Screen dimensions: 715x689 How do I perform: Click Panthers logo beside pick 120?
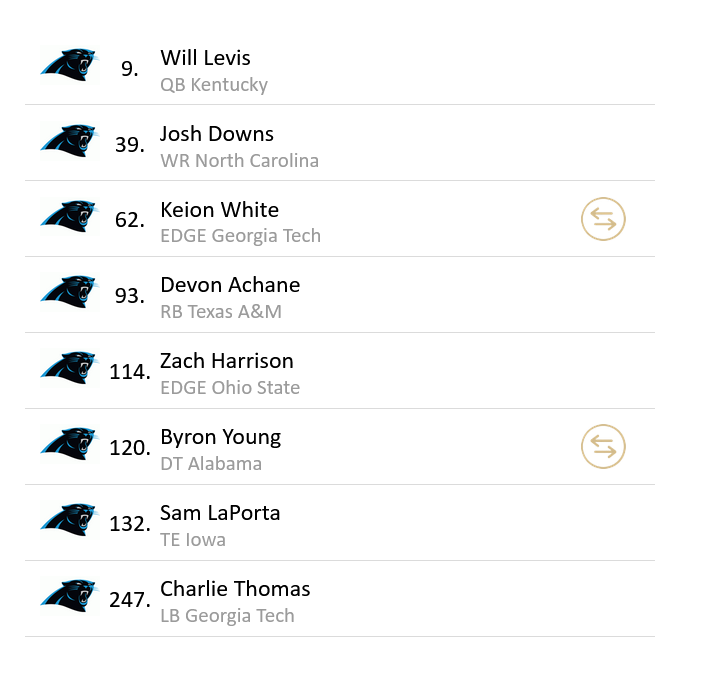[69, 446]
